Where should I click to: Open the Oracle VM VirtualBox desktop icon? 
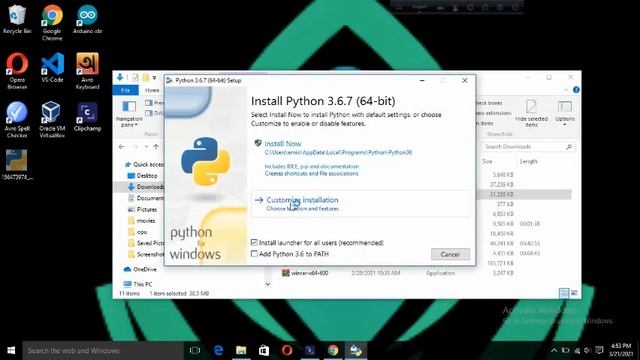point(52,119)
